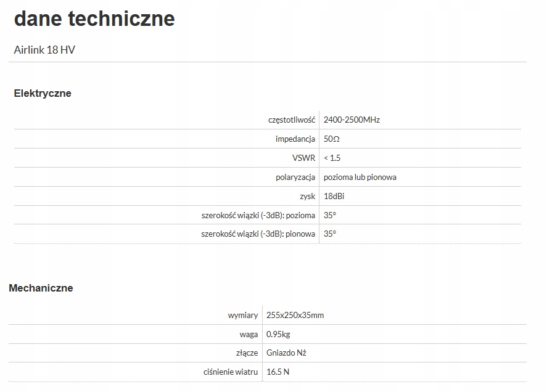This screenshot has height=392, width=547.
Task: Click the Elektryczne section heading
Action: [x=43, y=93]
